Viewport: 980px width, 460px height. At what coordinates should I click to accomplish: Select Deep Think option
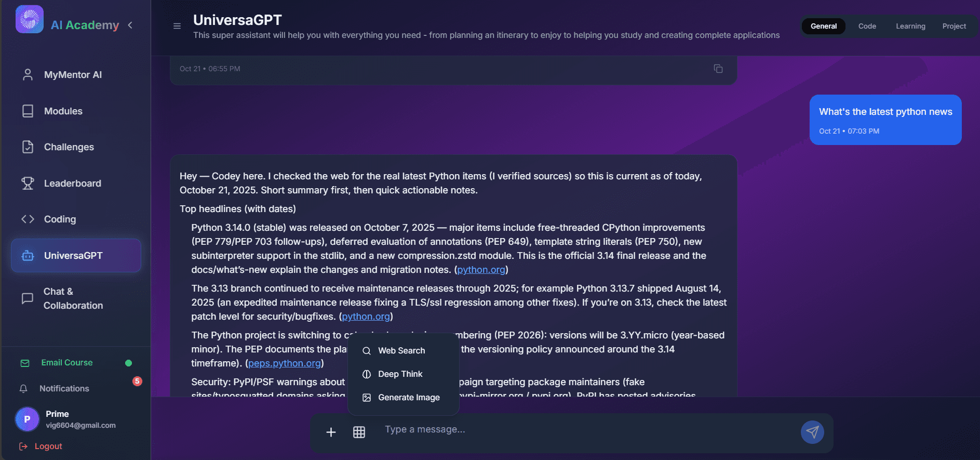coord(400,374)
